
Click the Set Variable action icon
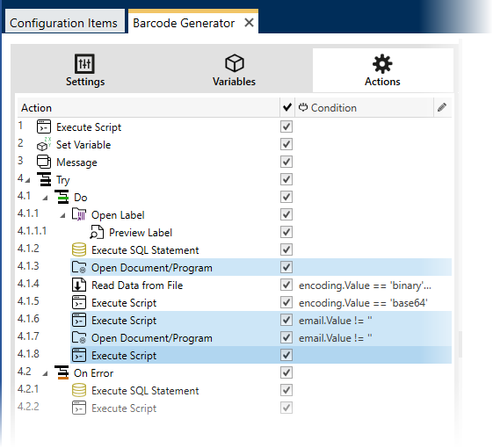coord(43,145)
